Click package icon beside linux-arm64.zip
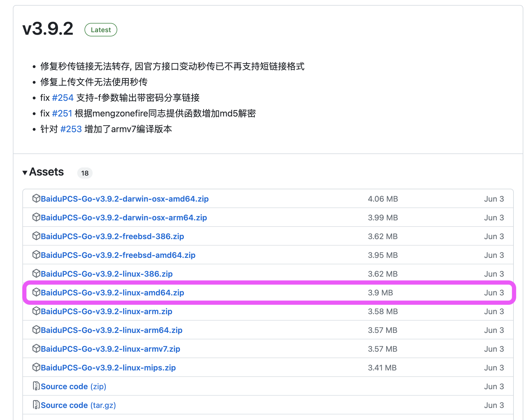 (x=36, y=330)
